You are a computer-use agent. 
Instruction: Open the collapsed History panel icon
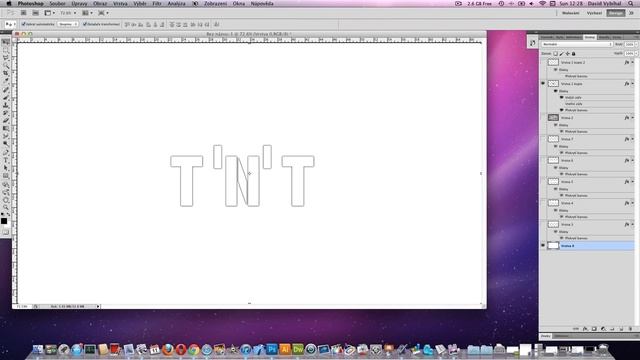click(x=533, y=42)
